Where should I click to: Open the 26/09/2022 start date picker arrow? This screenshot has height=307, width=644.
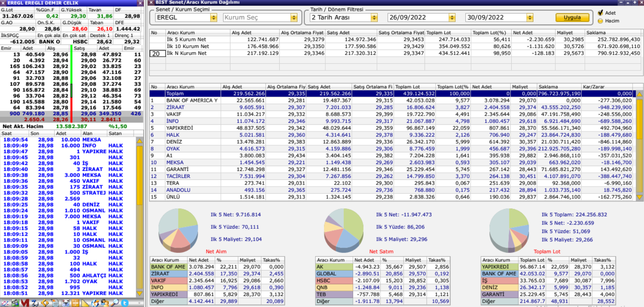pos(452,18)
